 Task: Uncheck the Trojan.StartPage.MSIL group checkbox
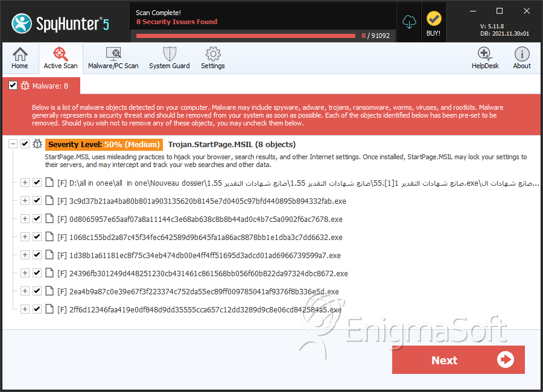(x=25, y=144)
